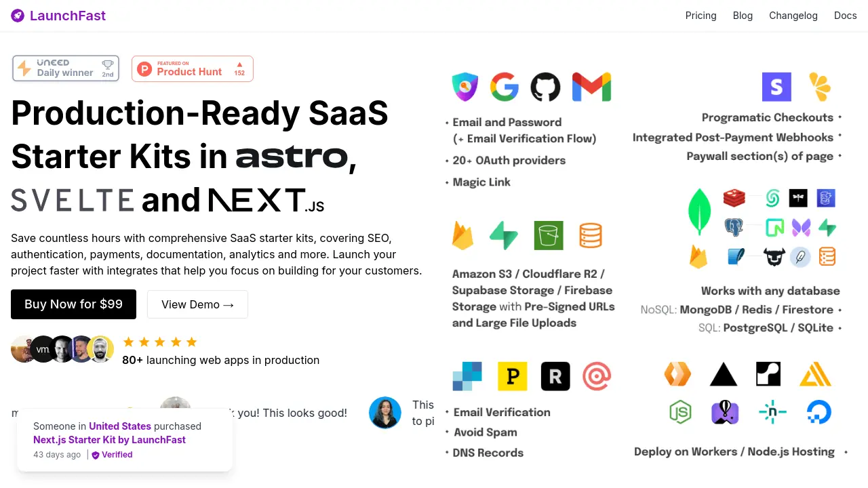Click the blue SendGrid squares icon

tap(467, 376)
